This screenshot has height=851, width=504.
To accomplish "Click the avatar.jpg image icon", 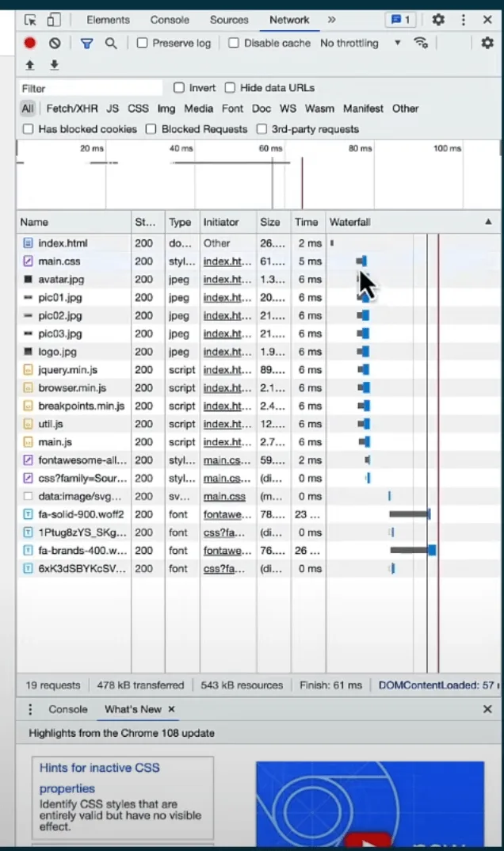I will point(28,280).
